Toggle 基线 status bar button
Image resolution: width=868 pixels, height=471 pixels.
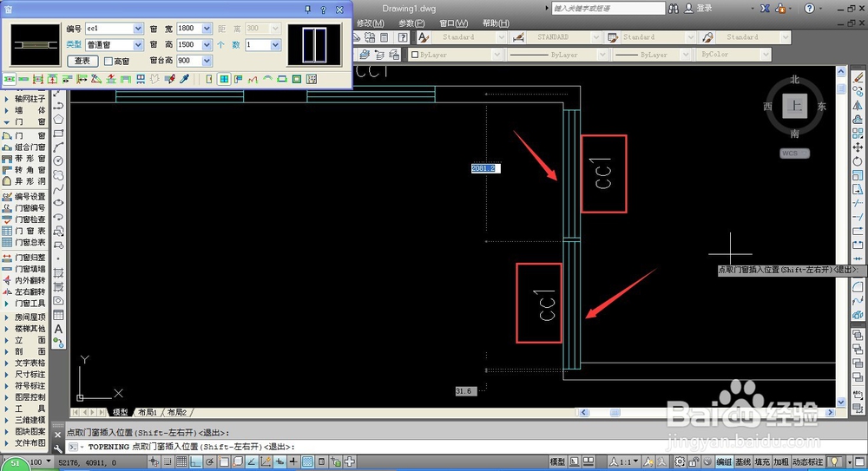coord(743,461)
